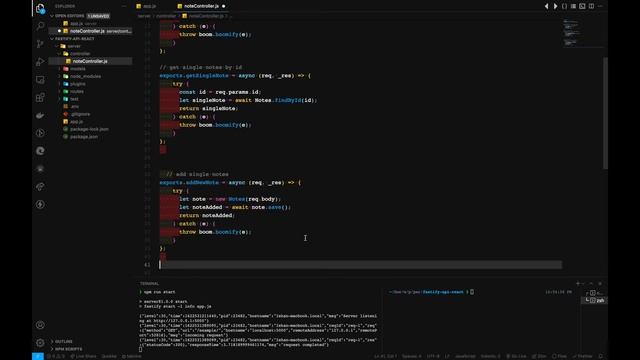Go to next change arrow in editor toolbar
The width and height of the screenshot is (640, 360).
(556, 6)
